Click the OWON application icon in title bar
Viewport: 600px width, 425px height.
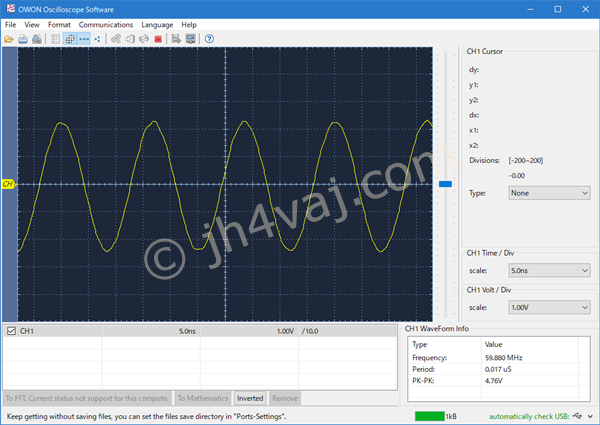coord(11,9)
